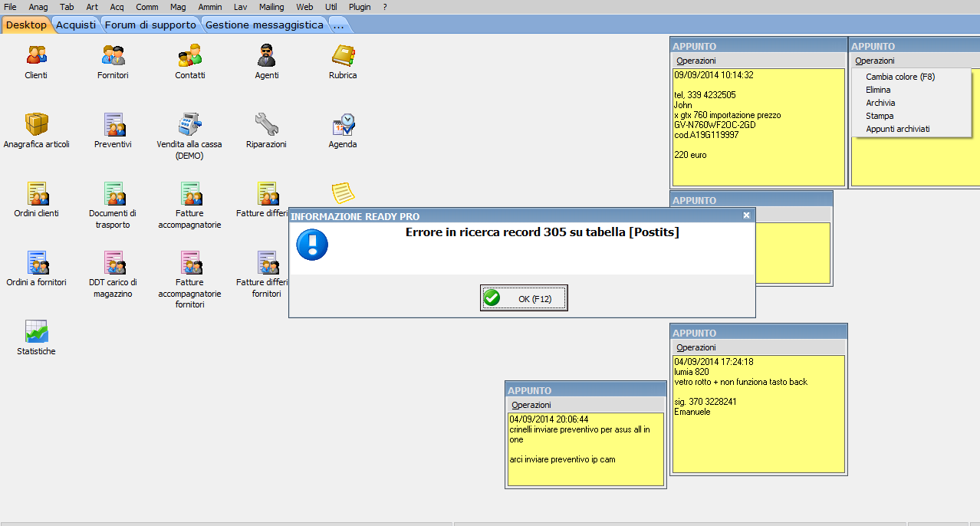Click OK (F12) in the error dialog
The height and width of the screenshot is (526, 980).
[524, 298]
